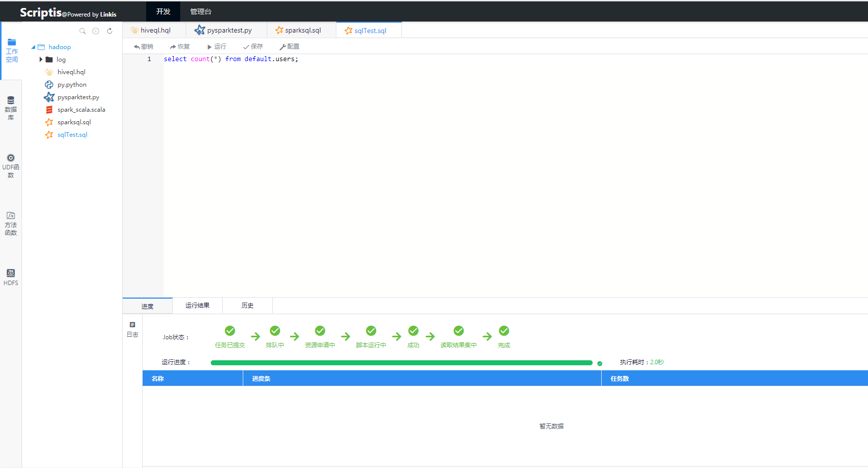The image size is (868, 468).
Task: Expand the log folder
Action: pyautogui.click(x=41, y=60)
